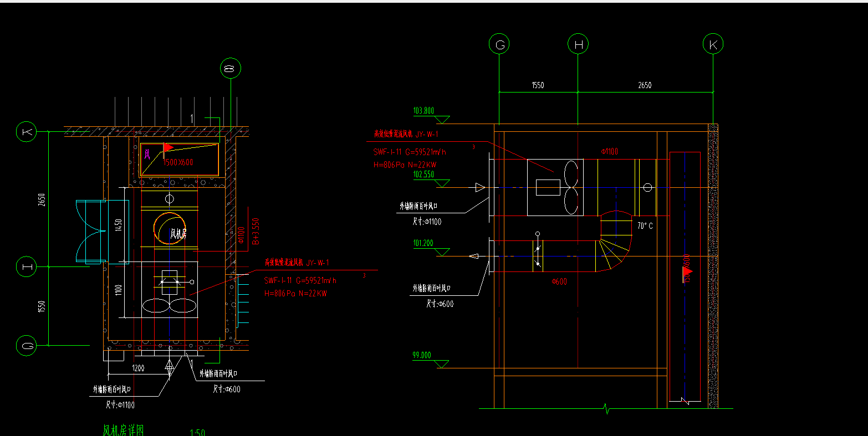Screen dimensions: 868x436
Task: Click horizontal dimension 1200 below the plan
Action: click(x=138, y=368)
